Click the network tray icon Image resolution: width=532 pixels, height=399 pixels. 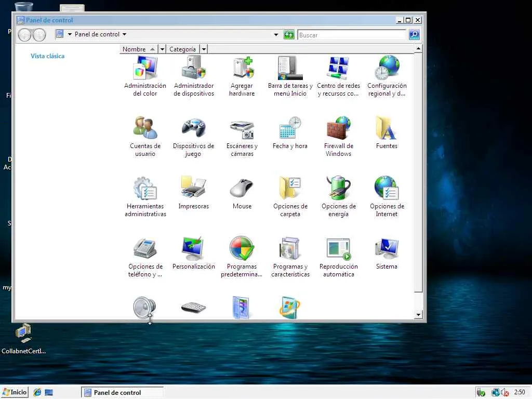[495, 393]
